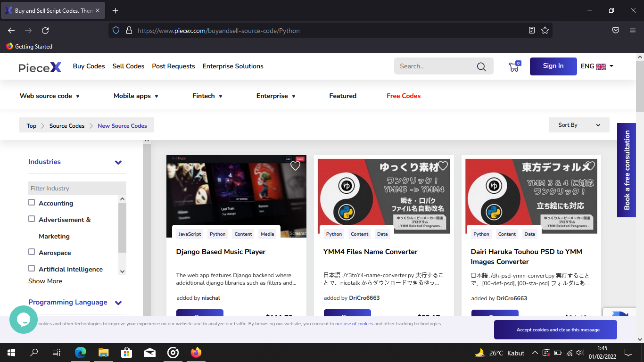Click the JavaScript tag on music player card
Viewport: 644px width, 362px height.
[190, 234]
